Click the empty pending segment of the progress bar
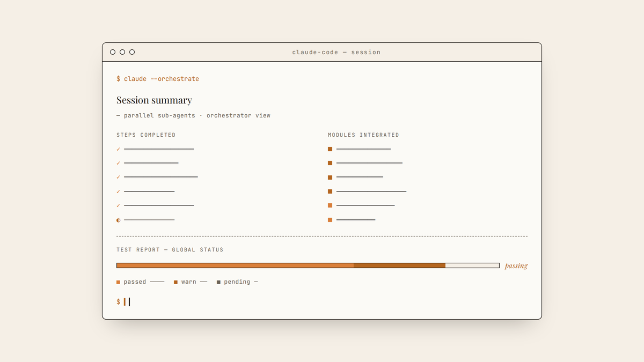Image resolution: width=644 pixels, height=362 pixels. click(x=472, y=265)
